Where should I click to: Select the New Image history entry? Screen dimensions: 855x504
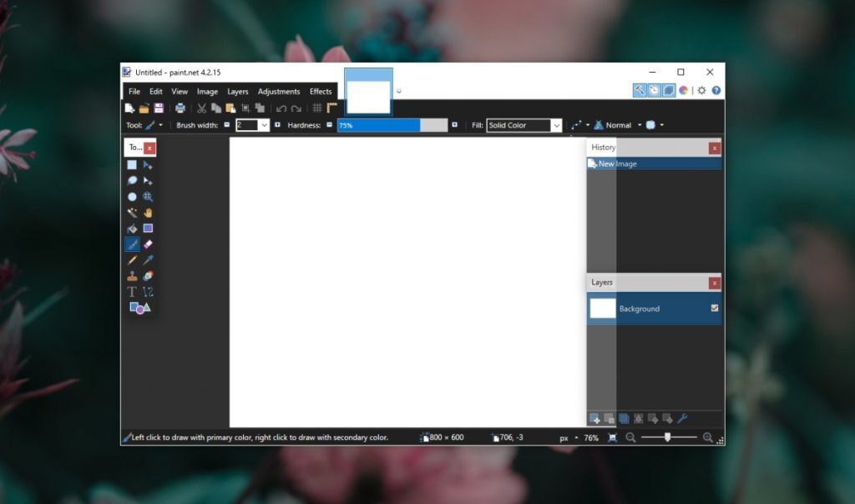(618, 164)
